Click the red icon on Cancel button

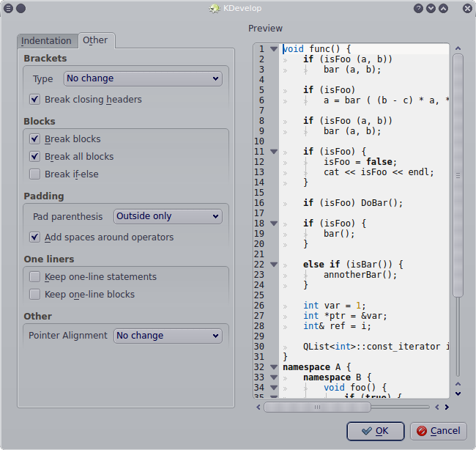(x=422, y=431)
